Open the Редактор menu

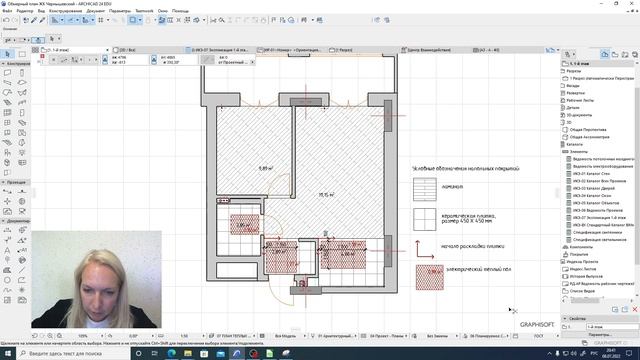tap(24, 11)
